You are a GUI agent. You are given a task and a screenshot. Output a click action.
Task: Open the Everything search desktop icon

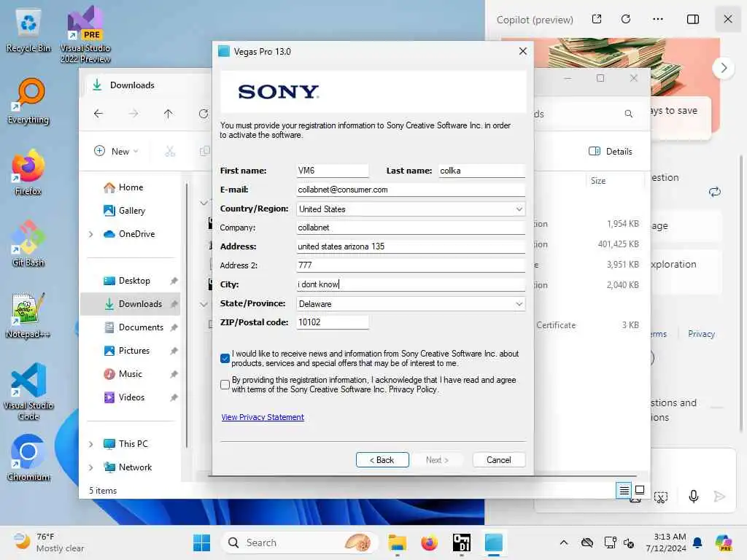point(28,101)
